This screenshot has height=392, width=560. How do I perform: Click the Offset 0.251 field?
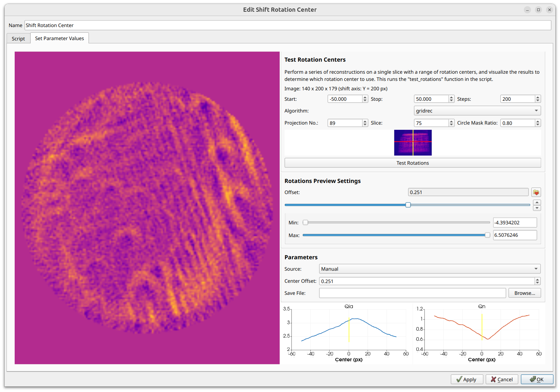tap(468, 192)
